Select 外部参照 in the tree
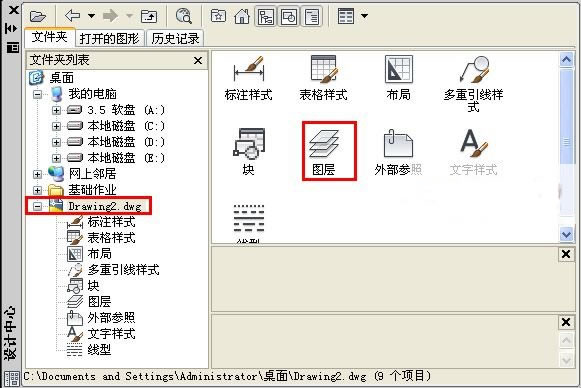581x388 pixels. (112, 318)
